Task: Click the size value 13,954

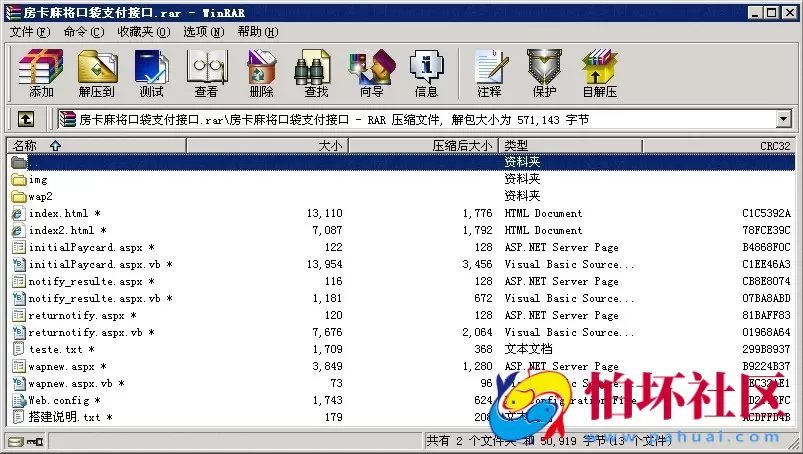Action: (325, 264)
